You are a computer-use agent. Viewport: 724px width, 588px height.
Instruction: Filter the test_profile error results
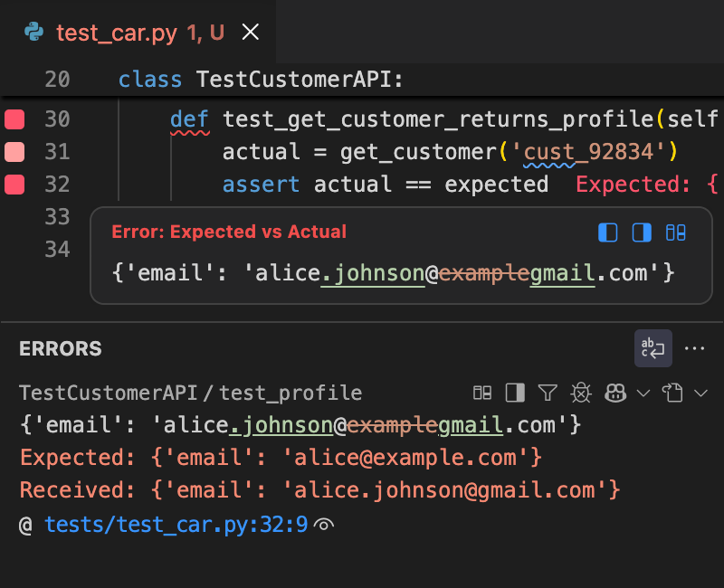pyautogui.click(x=548, y=393)
